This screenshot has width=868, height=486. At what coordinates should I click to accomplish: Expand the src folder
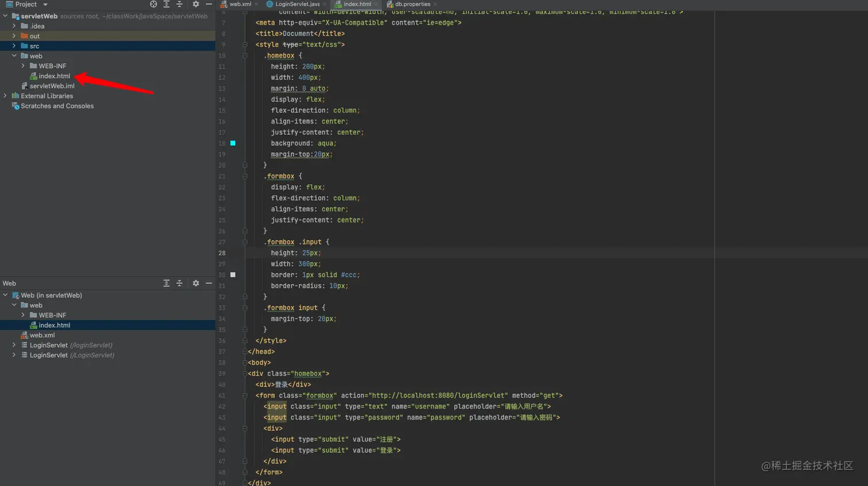coord(14,46)
